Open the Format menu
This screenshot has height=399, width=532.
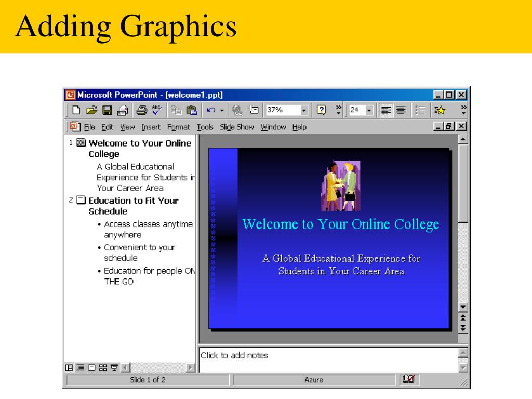tap(179, 127)
